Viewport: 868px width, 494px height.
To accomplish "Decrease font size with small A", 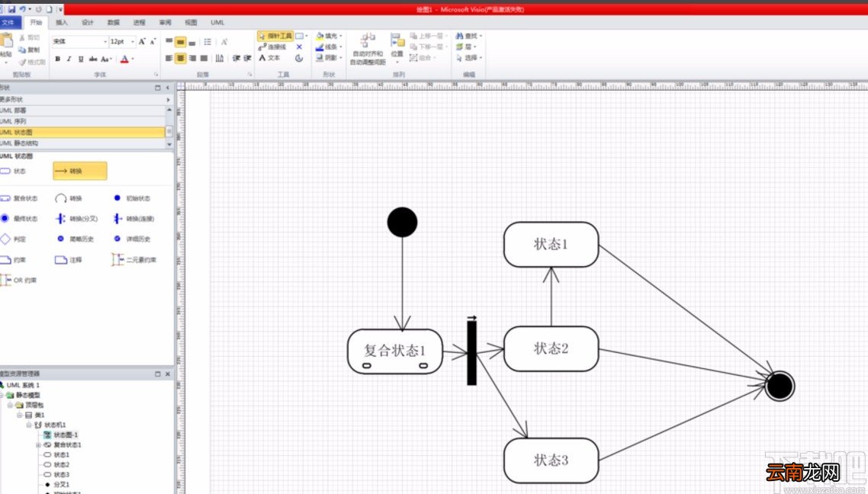I will coord(153,41).
